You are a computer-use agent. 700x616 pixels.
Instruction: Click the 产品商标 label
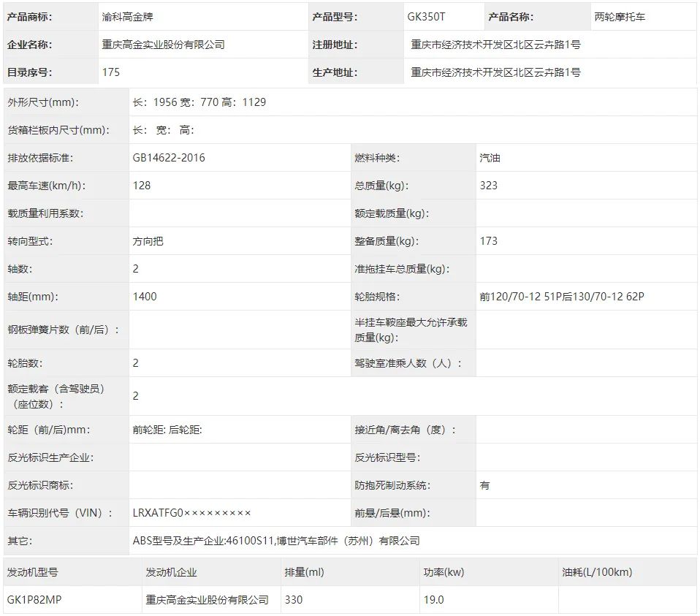[x=29, y=17]
